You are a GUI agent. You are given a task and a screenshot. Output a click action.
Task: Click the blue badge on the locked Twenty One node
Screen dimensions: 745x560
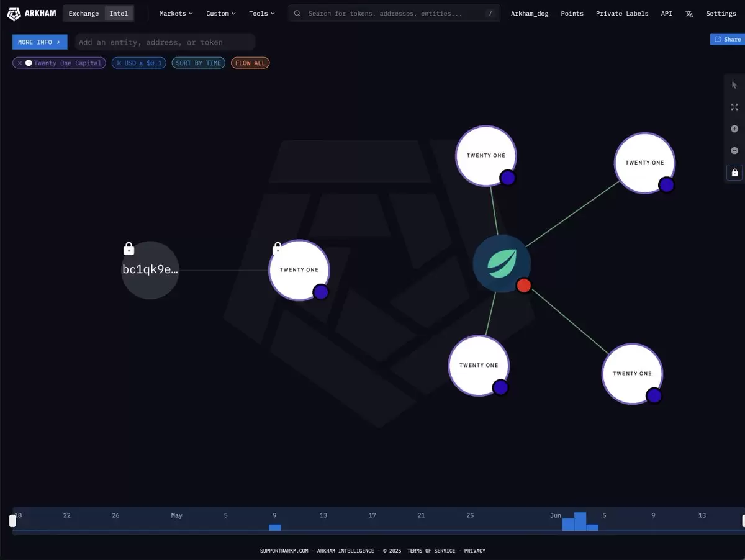[x=320, y=292]
